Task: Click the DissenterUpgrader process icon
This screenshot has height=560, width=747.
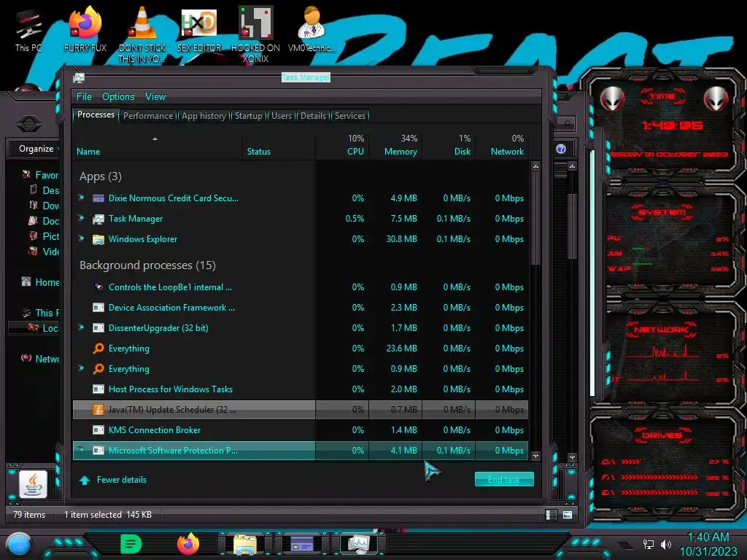Action: pos(98,327)
